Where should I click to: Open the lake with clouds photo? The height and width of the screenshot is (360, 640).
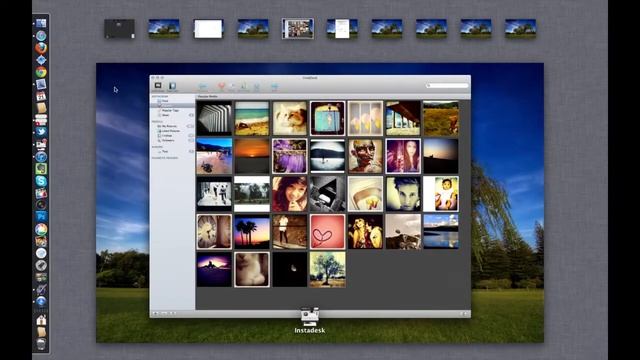[441, 232]
